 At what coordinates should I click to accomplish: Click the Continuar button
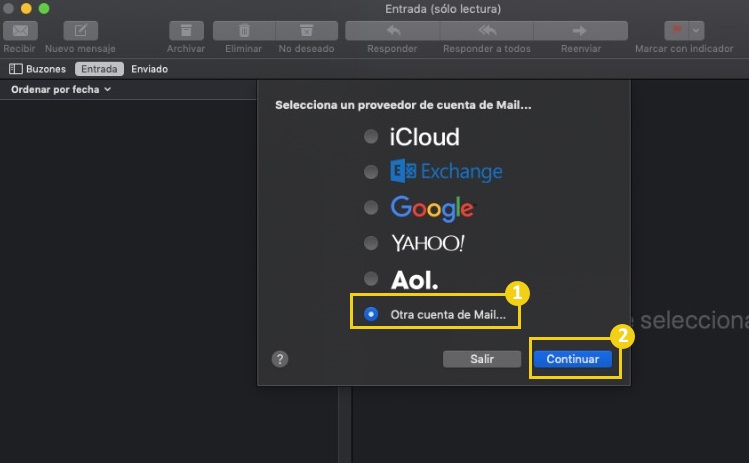tap(573, 359)
